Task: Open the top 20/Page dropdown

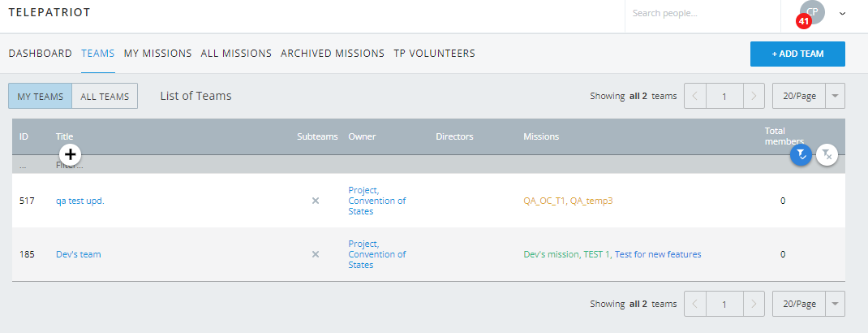Action: point(809,96)
